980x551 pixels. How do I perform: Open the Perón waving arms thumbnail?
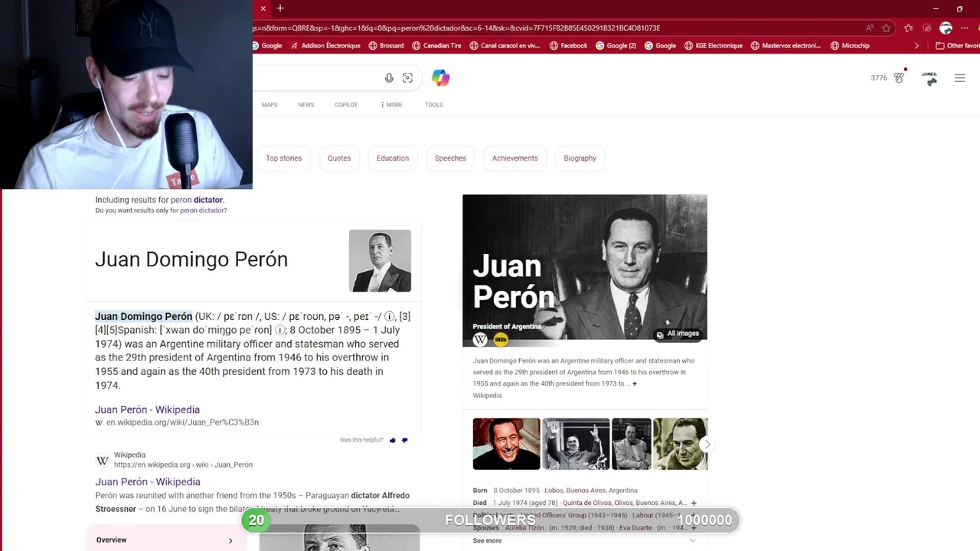click(x=576, y=444)
